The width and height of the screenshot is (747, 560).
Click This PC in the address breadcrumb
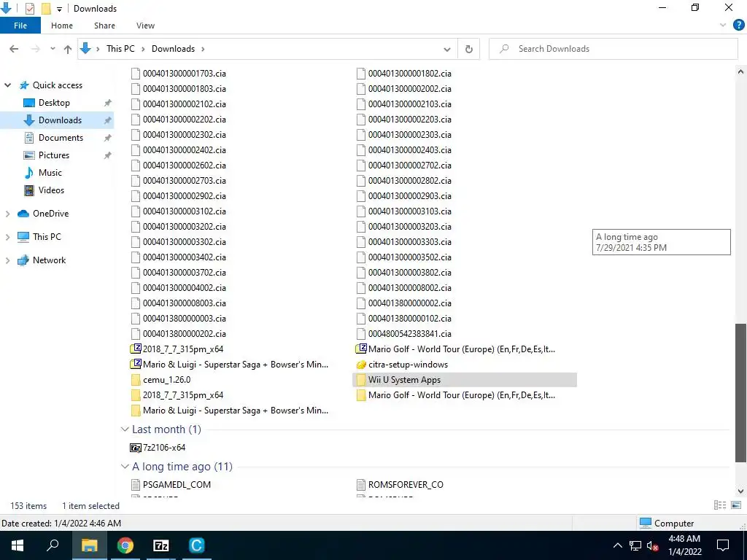[x=120, y=49]
